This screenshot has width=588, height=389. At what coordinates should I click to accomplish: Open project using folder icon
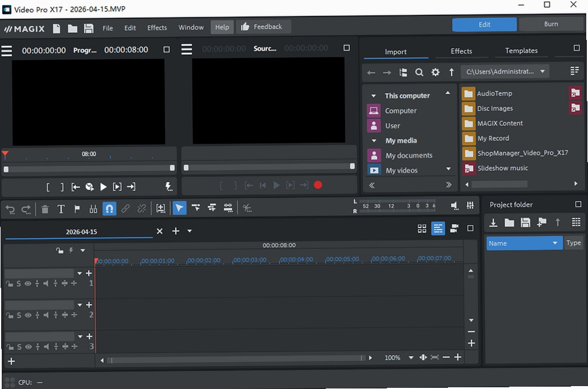73,29
